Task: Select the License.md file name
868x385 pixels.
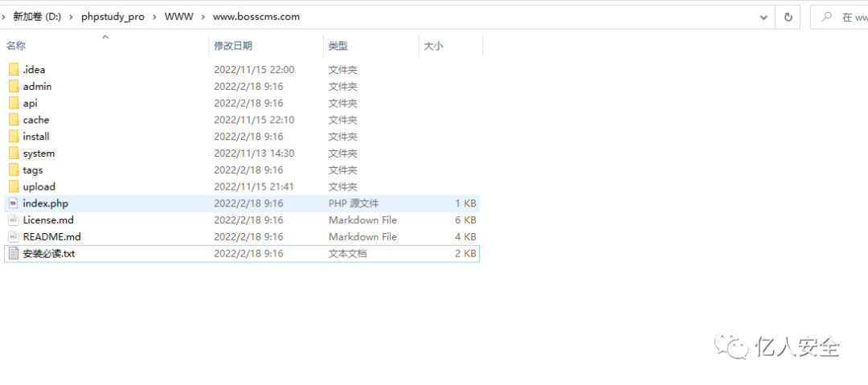Action: pyautogui.click(x=48, y=220)
